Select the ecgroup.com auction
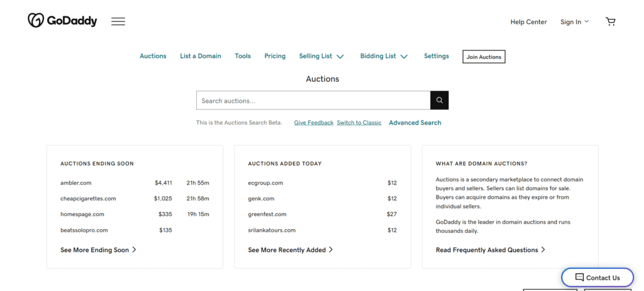The image size is (644, 291). (265, 183)
